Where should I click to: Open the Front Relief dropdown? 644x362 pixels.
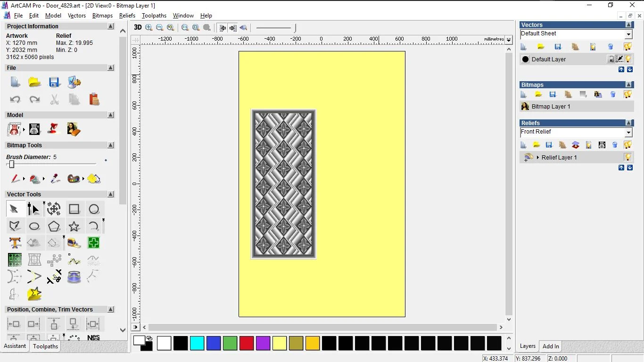point(628,132)
